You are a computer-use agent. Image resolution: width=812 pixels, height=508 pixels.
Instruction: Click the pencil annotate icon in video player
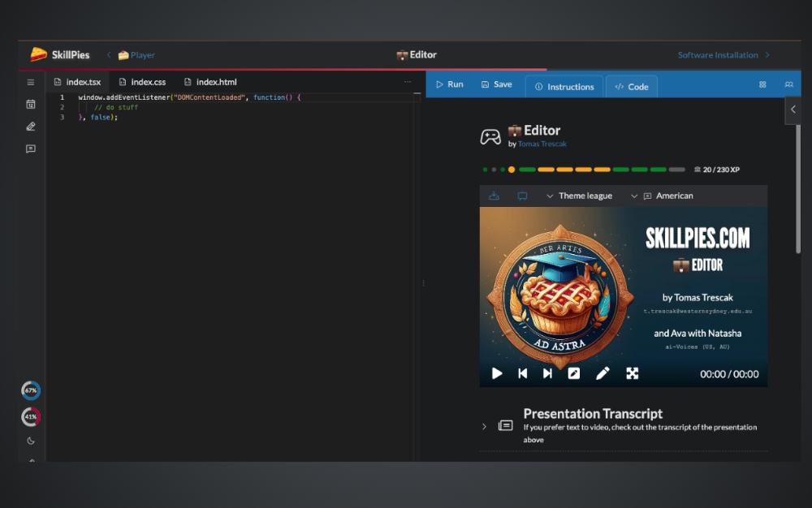click(603, 373)
